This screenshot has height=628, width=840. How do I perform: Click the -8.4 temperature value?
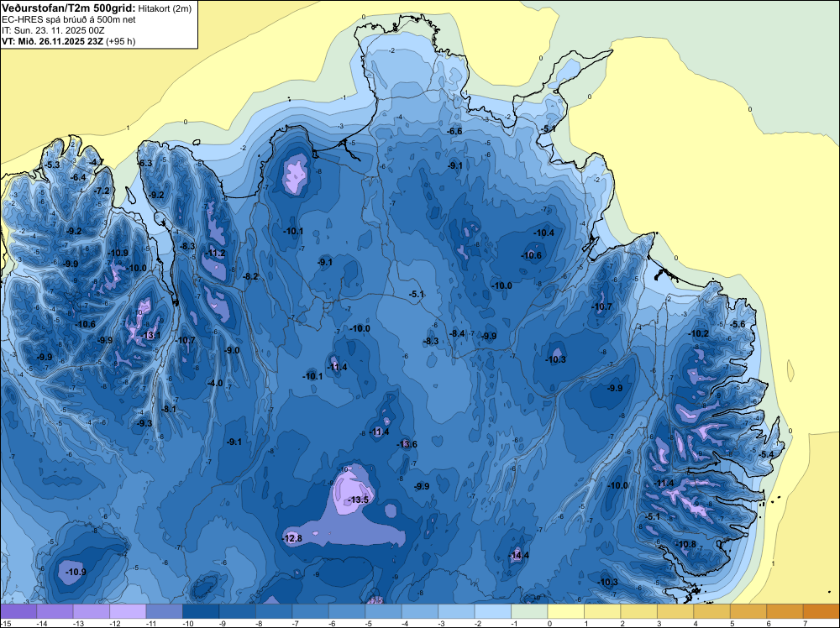click(457, 333)
